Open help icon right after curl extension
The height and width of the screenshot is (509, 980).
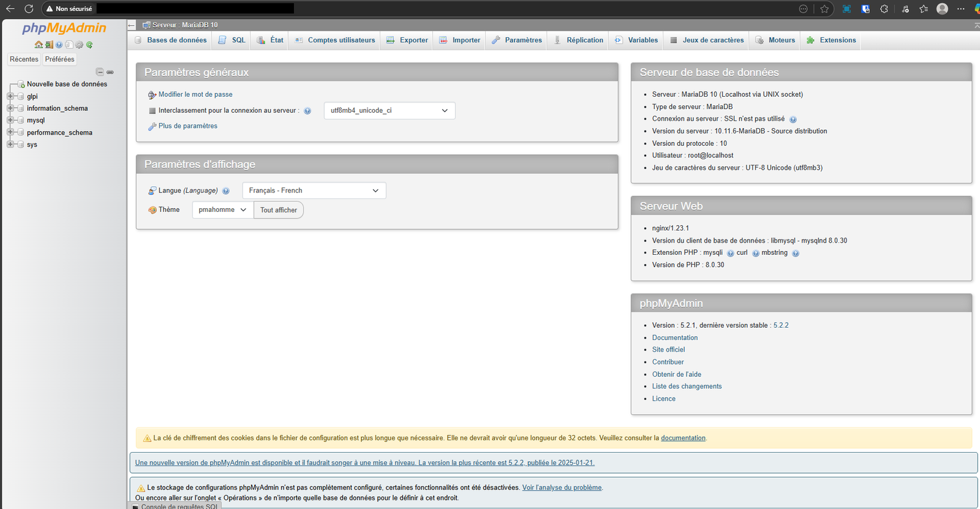[755, 253]
